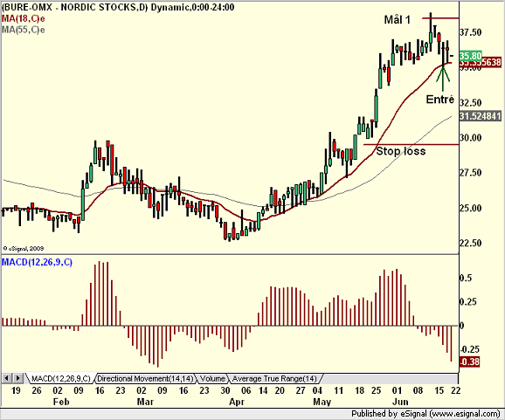Click the -0.25 MACD axis label
Image resolution: width=505 pixels, height=420 pixels.
point(469,349)
